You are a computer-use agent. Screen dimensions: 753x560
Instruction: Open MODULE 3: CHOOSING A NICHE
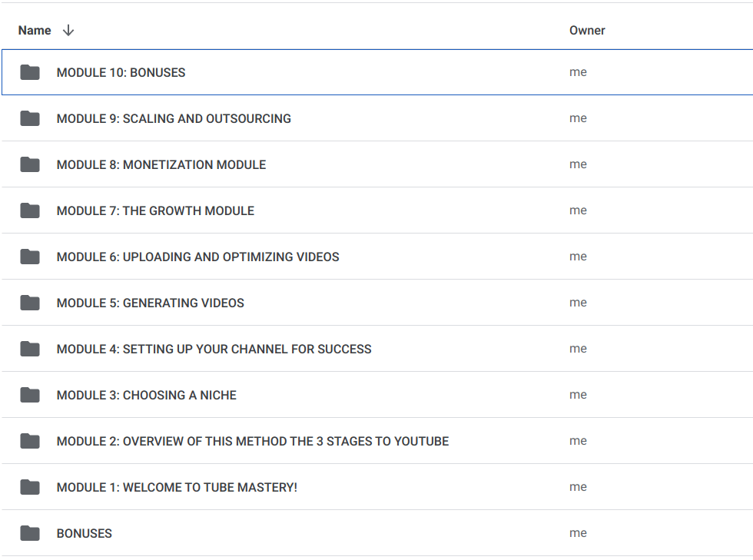145,395
